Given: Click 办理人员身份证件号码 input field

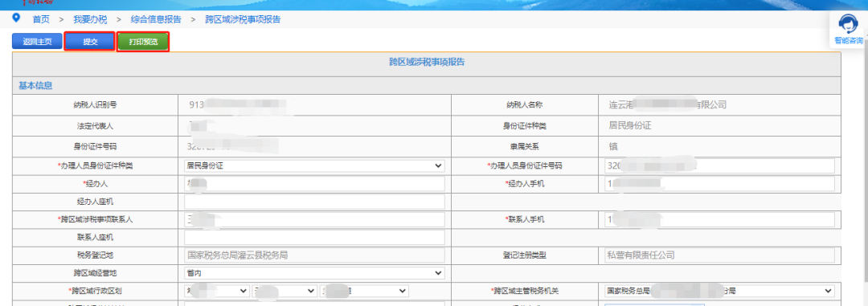Looking at the screenshot, I should pyautogui.click(x=719, y=165).
